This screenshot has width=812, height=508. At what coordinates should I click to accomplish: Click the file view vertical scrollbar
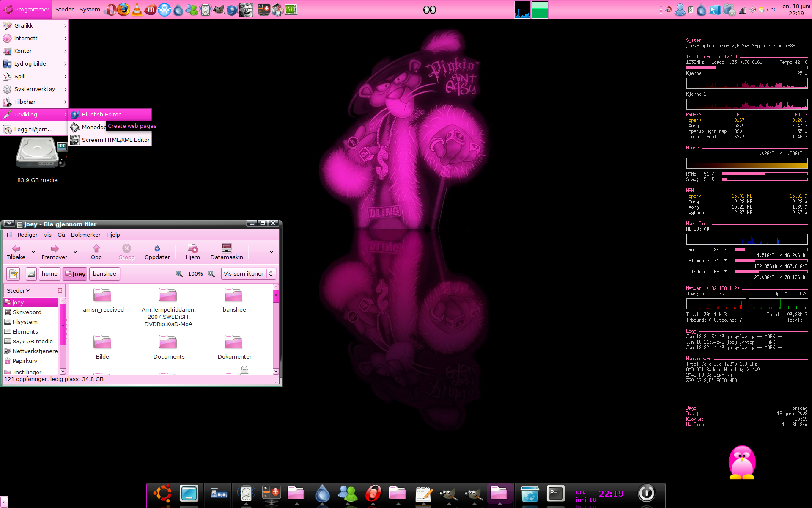click(x=276, y=329)
